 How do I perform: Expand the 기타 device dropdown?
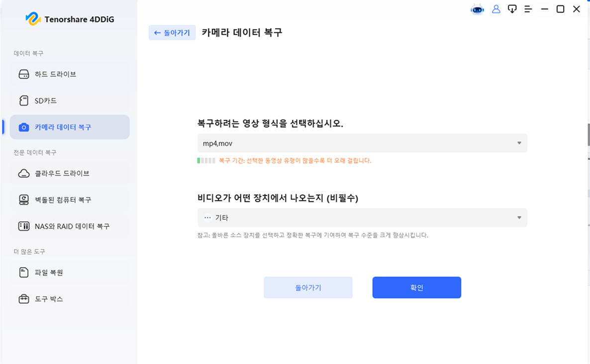[362, 218]
